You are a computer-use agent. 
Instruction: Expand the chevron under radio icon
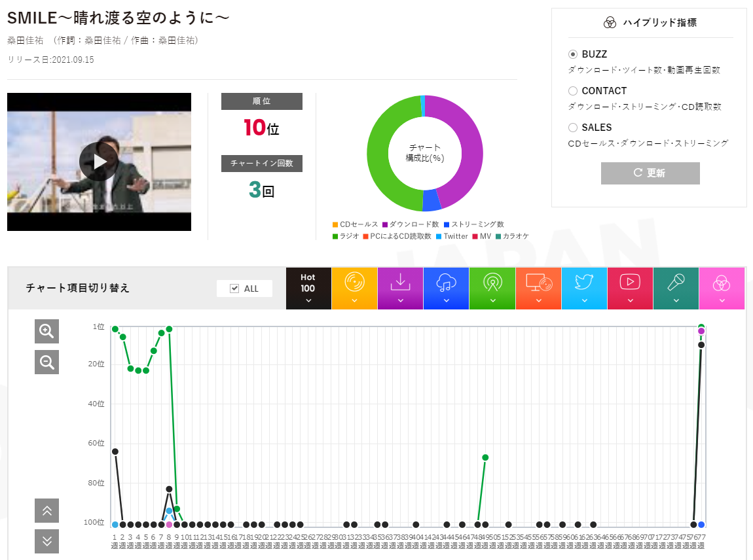(492, 301)
